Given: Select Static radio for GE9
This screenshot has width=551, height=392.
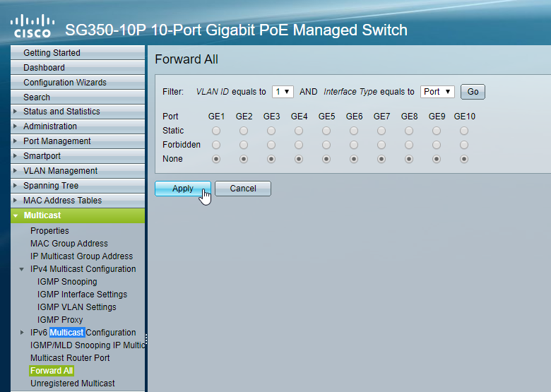Looking at the screenshot, I should [437, 131].
